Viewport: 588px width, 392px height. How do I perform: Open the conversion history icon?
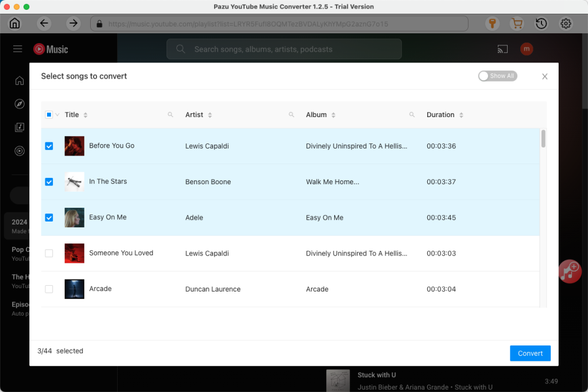click(x=540, y=24)
